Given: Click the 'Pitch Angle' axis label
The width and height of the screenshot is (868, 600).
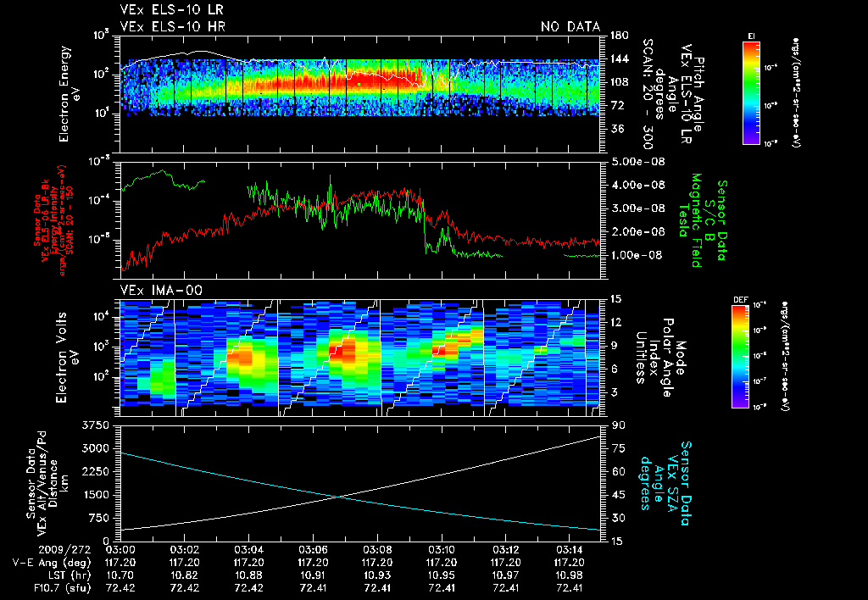Looking at the screenshot, I should click(x=699, y=94).
